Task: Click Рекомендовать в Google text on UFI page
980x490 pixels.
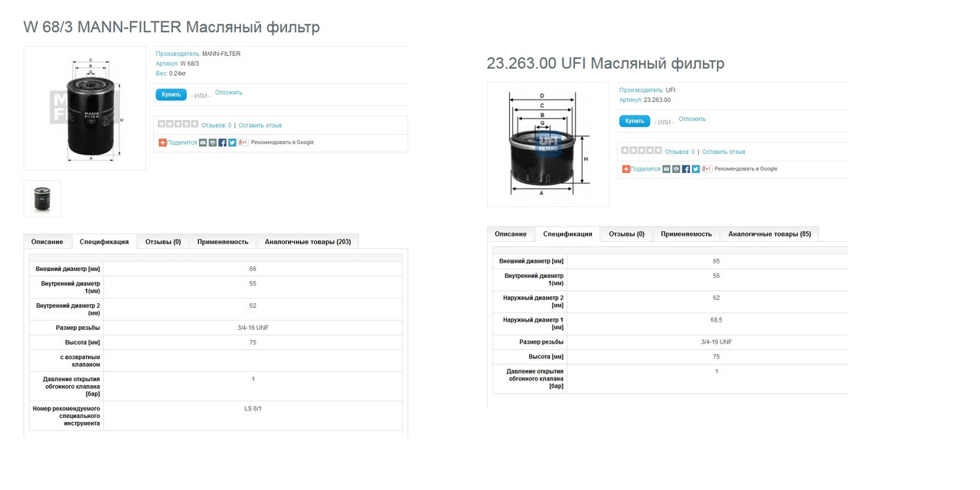Action: (x=746, y=169)
